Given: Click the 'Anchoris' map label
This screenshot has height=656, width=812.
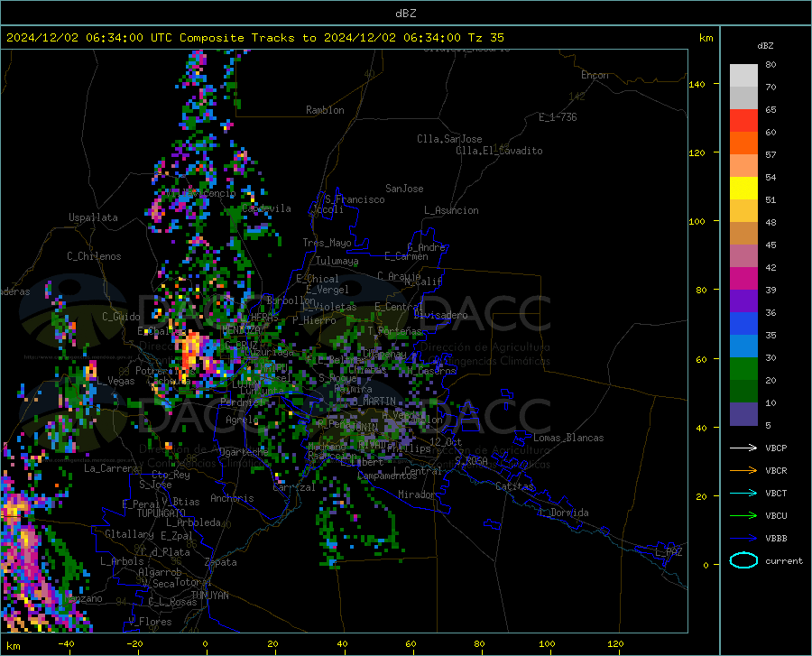Looking at the screenshot, I should pos(232,498).
